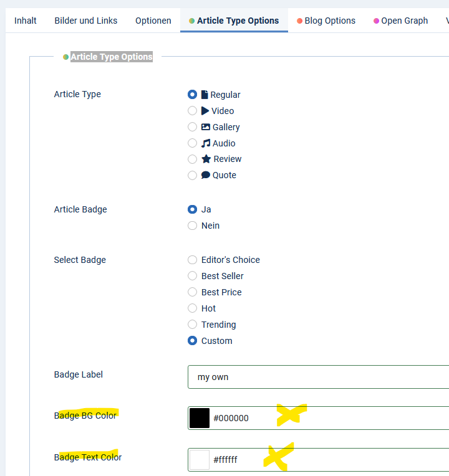Select the Regular article type radio

pyautogui.click(x=192, y=95)
